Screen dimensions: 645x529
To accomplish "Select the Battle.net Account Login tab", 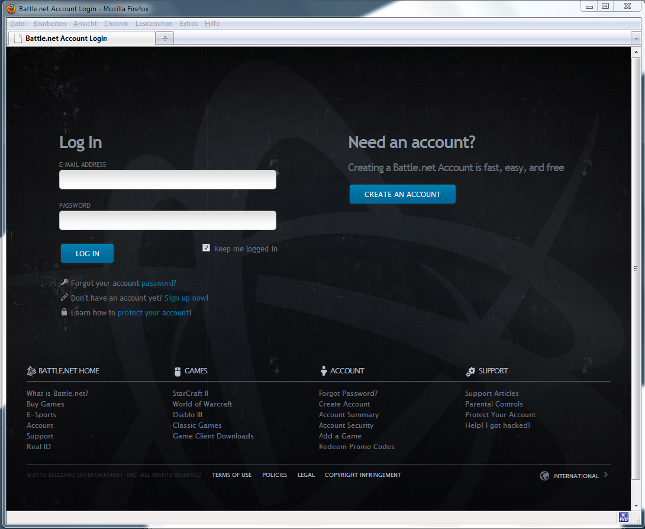I will (81, 38).
